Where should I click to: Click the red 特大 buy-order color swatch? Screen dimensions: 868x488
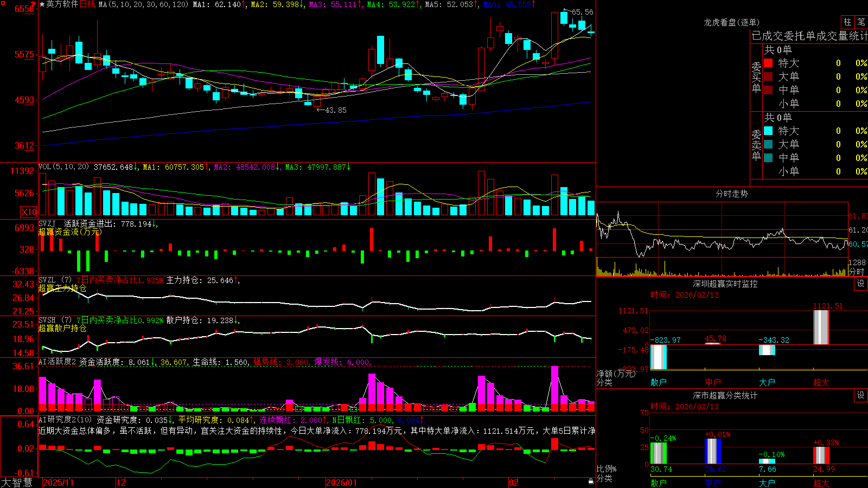(768, 63)
